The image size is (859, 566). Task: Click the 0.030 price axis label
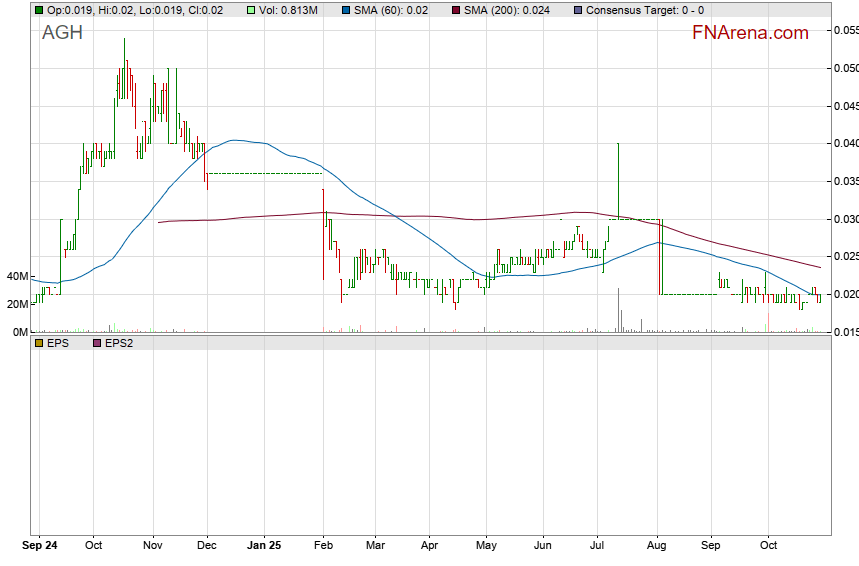[x=846, y=219]
